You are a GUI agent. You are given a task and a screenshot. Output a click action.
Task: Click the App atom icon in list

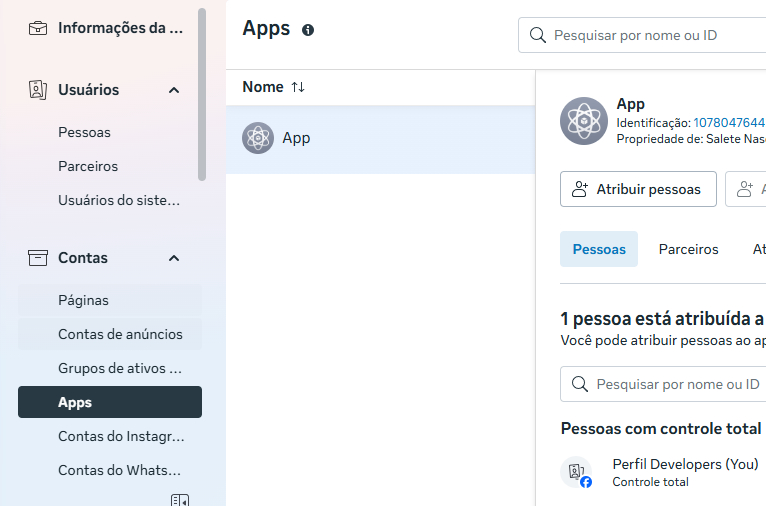pyautogui.click(x=258, y=138)
